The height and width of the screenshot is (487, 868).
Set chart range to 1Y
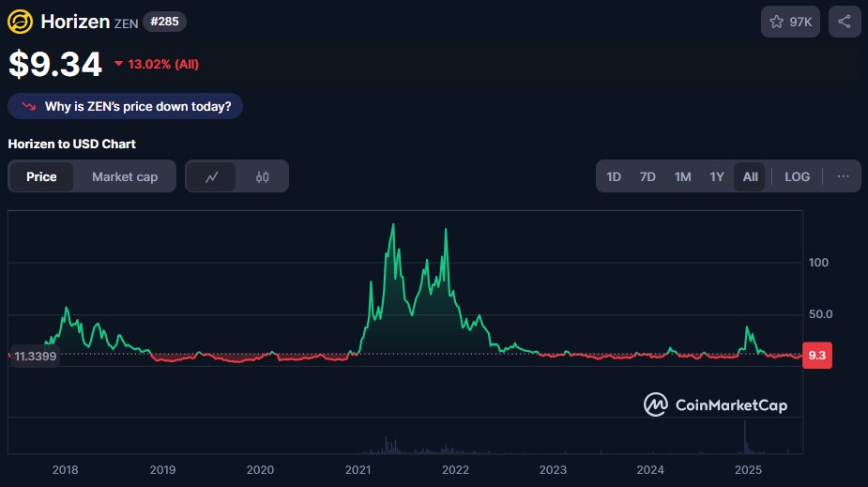[x=717, y=176]
